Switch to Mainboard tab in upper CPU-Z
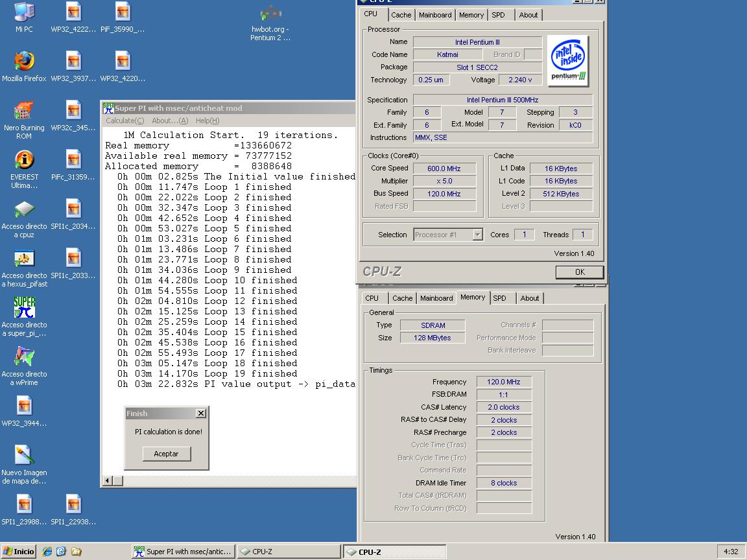Screen dimensions: 747x560 pos(435,15)
